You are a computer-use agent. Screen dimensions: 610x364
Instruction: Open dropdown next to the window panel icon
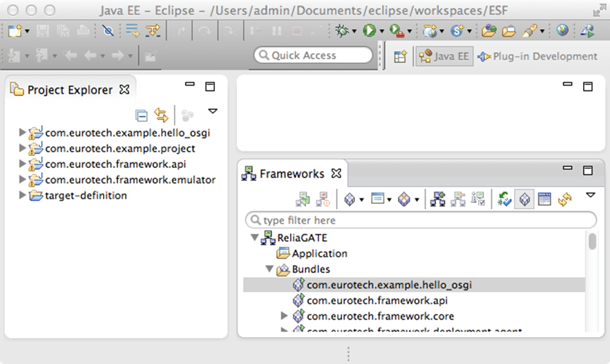tap(389, 200)
